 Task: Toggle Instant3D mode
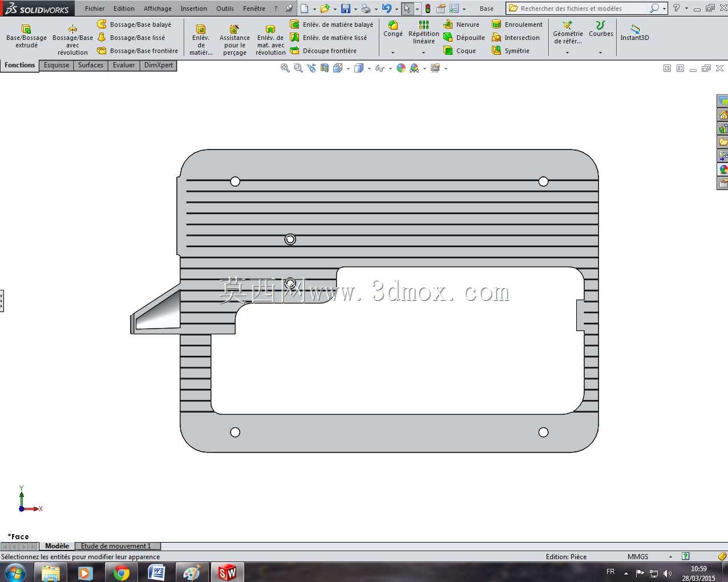(x=634, y=32)
